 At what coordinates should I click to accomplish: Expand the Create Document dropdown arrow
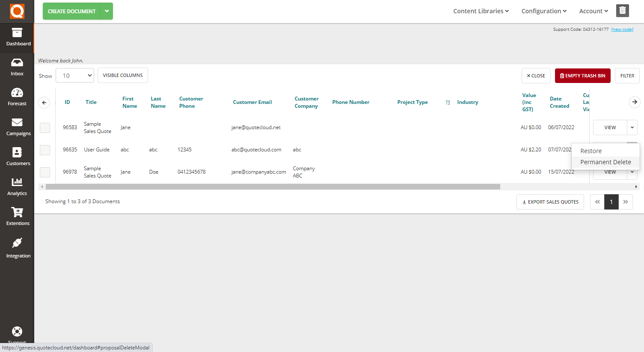[107, 11]
